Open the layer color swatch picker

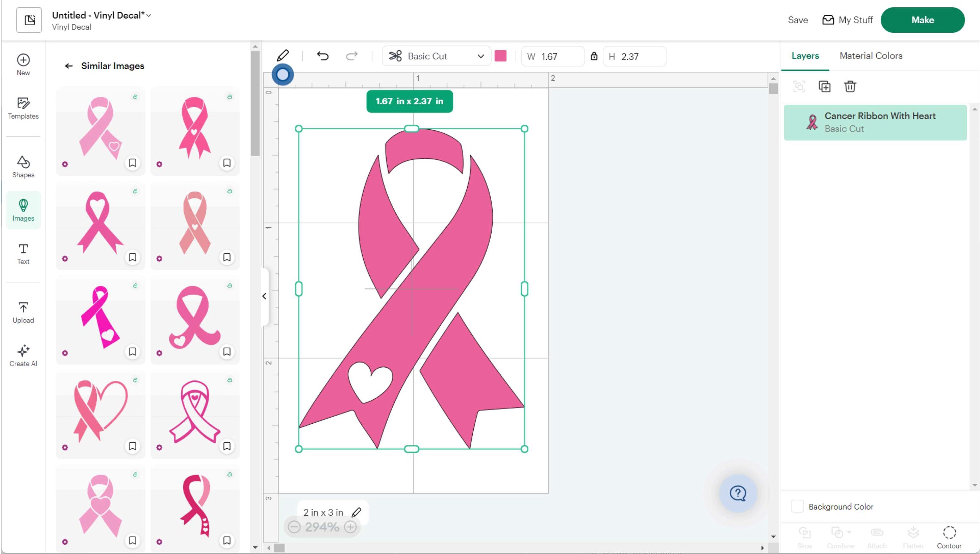pyautogui.click(x=501, y=56)
